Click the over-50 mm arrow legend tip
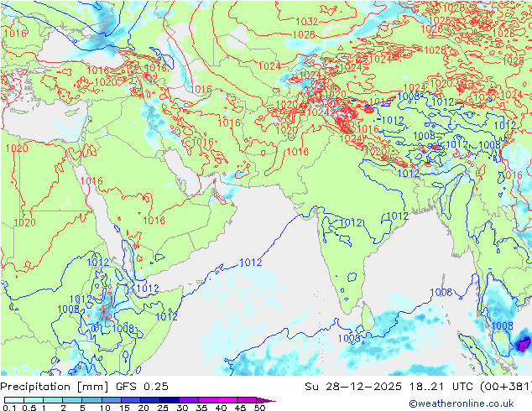Image resolution: width=532 pixels, height=411 pixels. [266, 400]
